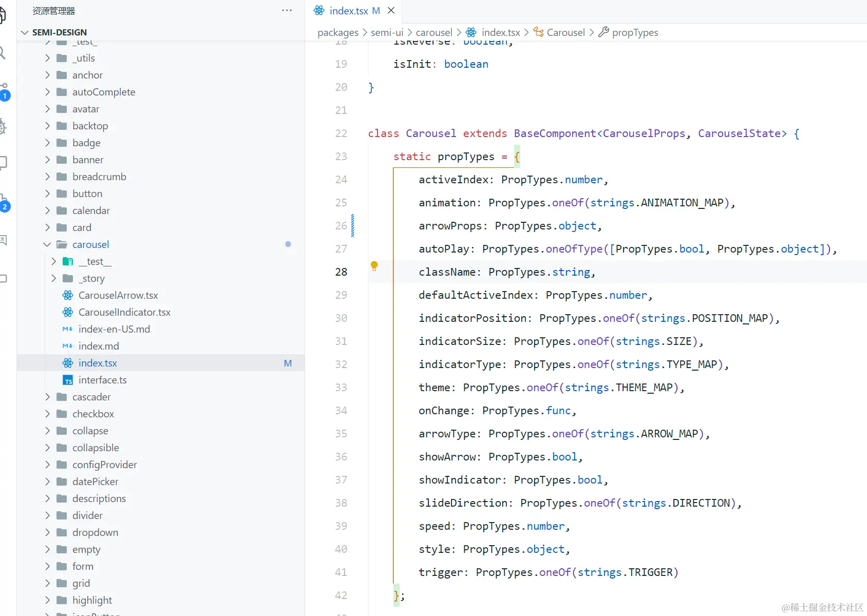
Task: Select the calendar folder
Action: (x=91, y=210)
